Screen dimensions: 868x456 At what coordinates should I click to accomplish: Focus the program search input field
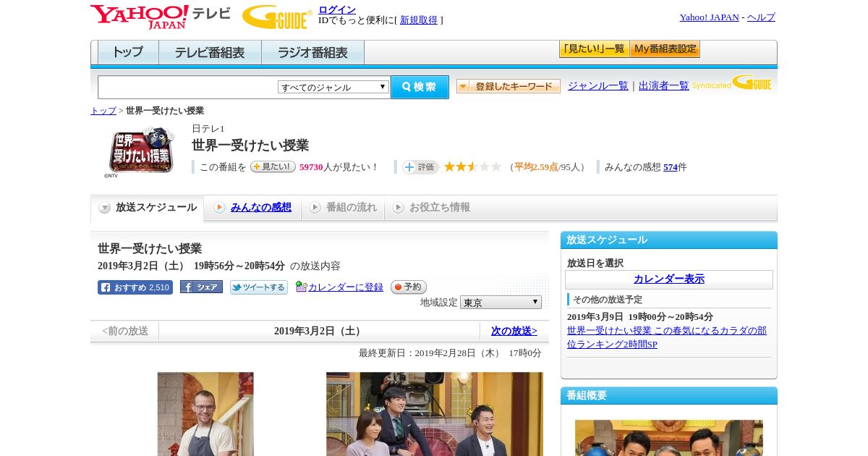point(187,87)
